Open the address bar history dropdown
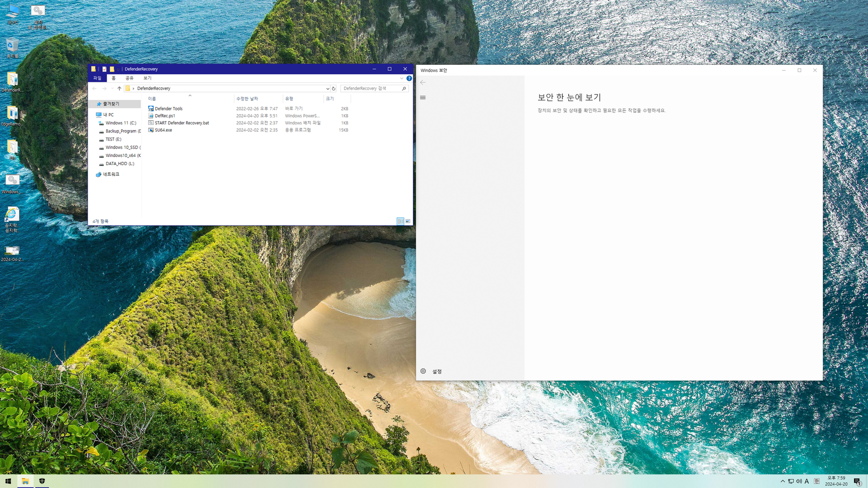868x488 pixels. tap(327, 89)
